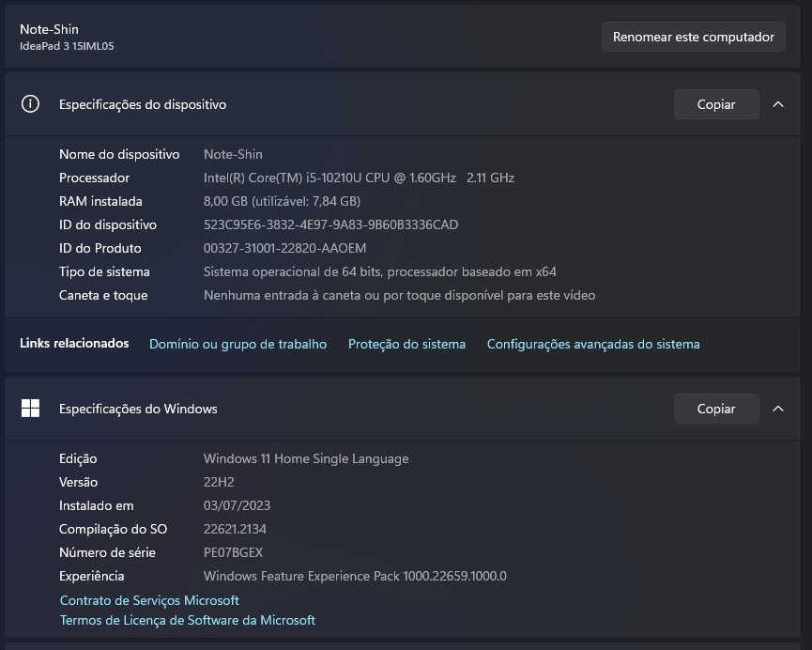Viewport: 812px width, 650px height.
Task: Click the ID do dispositivo value text
Action: 330,224
